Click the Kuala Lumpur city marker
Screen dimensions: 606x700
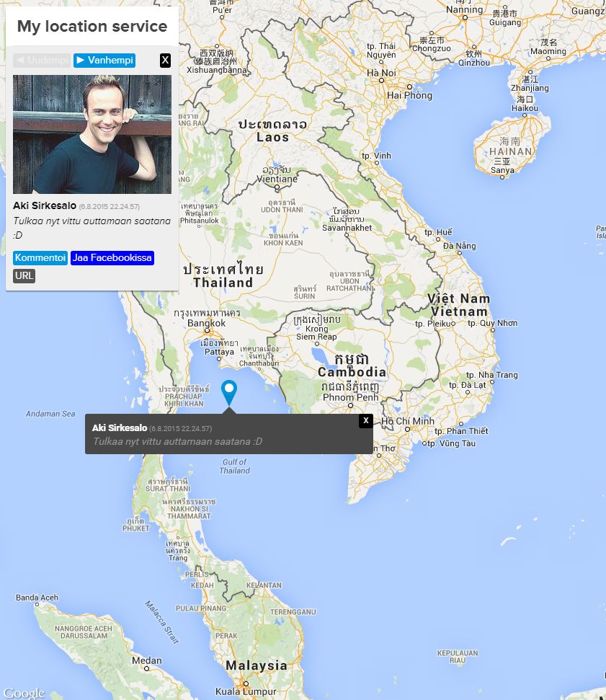click(246, 683)
